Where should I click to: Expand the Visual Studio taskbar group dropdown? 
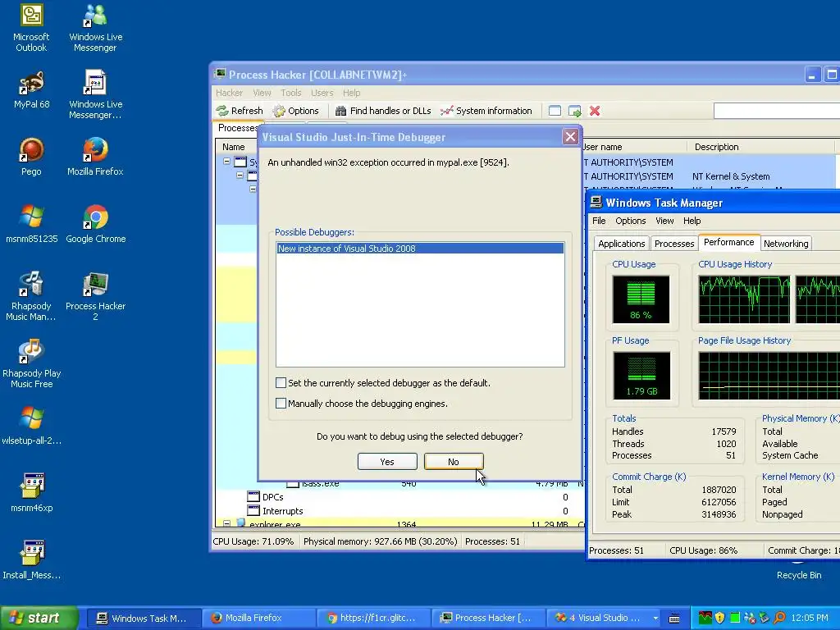tap(655, 618)
